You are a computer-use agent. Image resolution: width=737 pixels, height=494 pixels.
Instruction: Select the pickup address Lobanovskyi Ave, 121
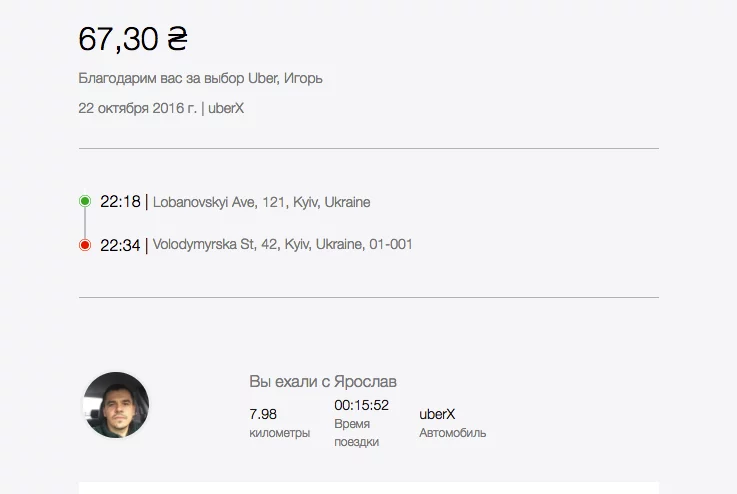tap(261, 202)
